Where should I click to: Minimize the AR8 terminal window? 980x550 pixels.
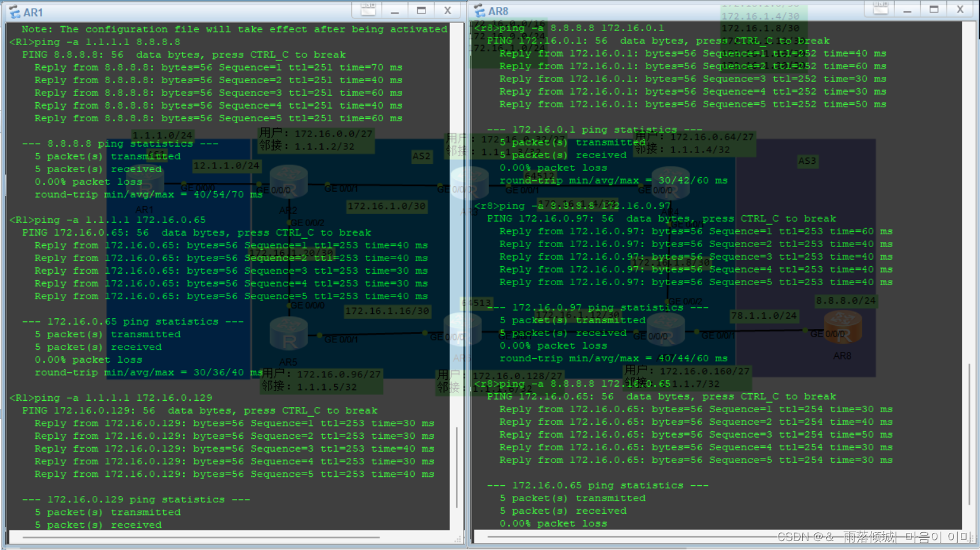click(907, 10)
